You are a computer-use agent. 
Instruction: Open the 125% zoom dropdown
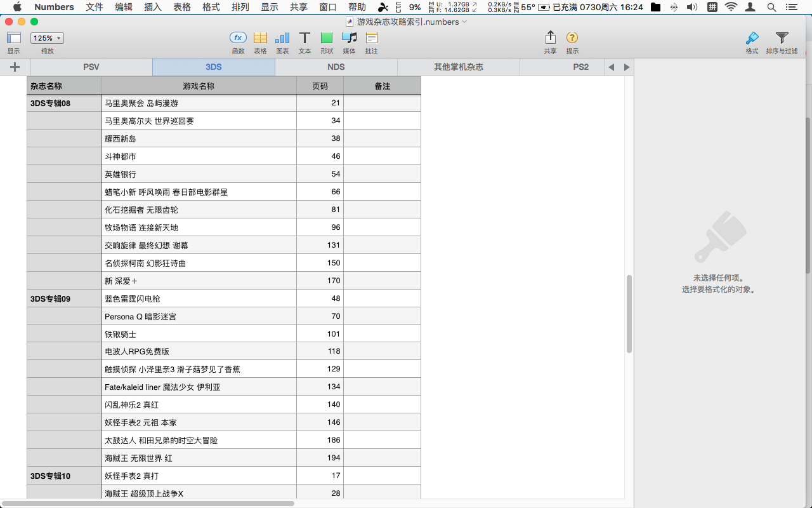click(47, 38)
